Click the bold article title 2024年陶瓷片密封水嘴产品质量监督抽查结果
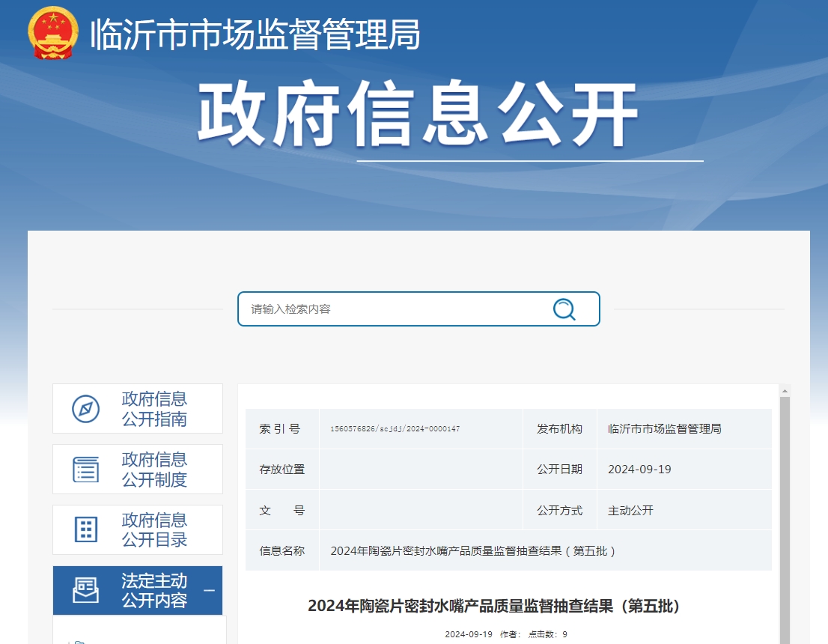The width and height of the screenshot is (828, 644). pos(493,606)
